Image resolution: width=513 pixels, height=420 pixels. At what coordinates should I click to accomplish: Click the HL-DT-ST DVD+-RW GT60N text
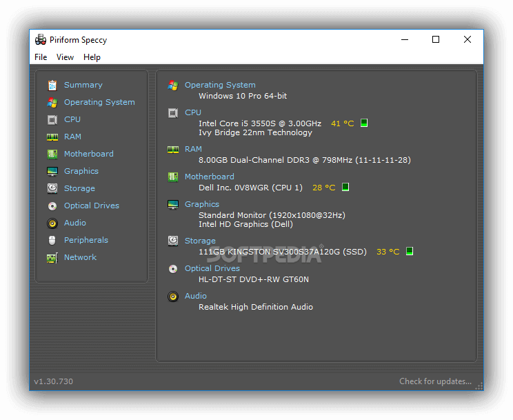click(x=254, y=279)
